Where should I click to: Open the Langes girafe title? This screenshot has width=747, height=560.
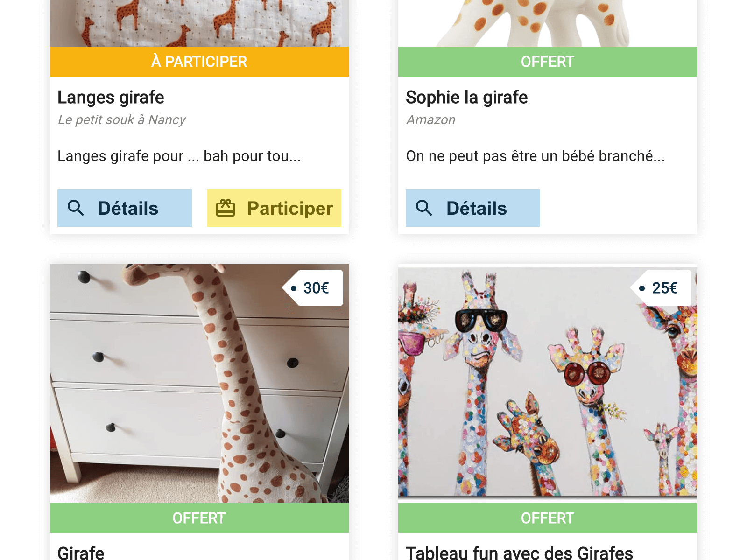coord(111,98)
